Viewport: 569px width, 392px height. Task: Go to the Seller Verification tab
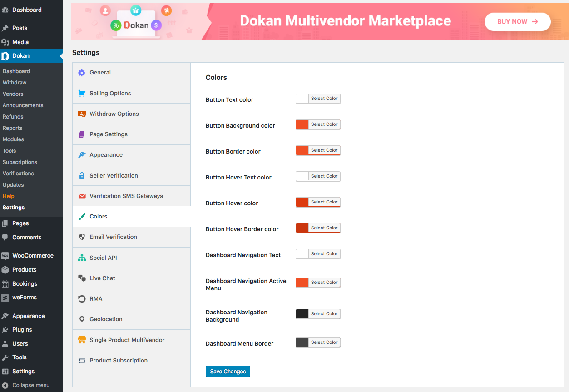(131, 176)
